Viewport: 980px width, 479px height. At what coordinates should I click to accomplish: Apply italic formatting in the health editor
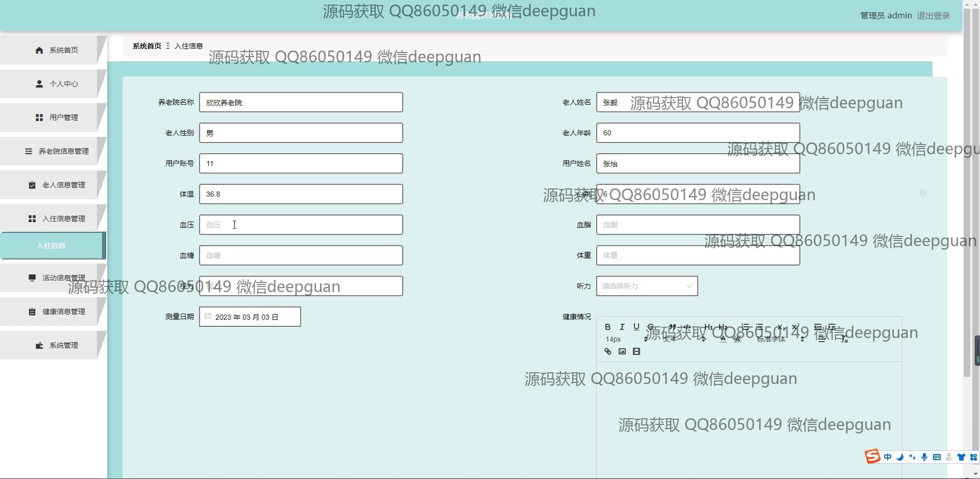click(622, 327)
